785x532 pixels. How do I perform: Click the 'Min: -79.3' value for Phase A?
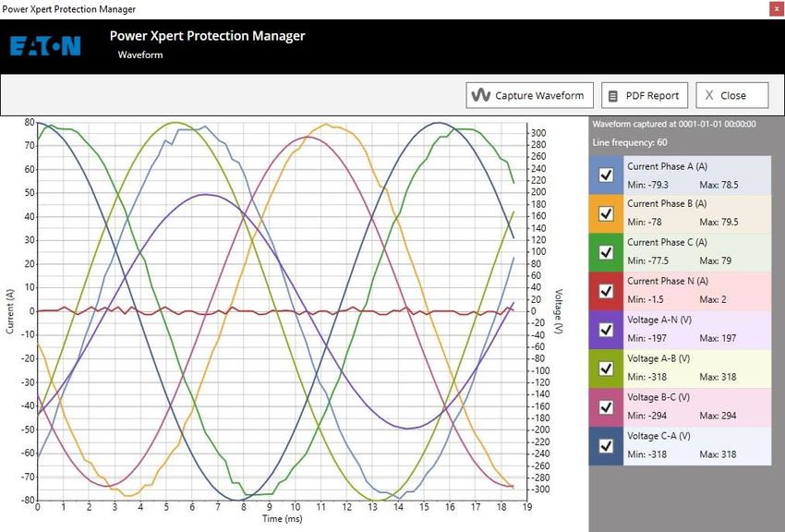point(647,185)
